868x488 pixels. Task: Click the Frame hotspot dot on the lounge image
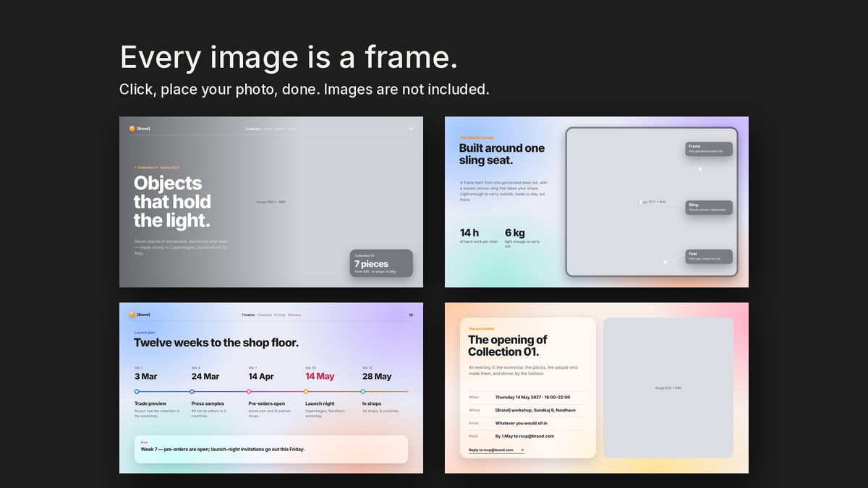[x=700, y=168]
